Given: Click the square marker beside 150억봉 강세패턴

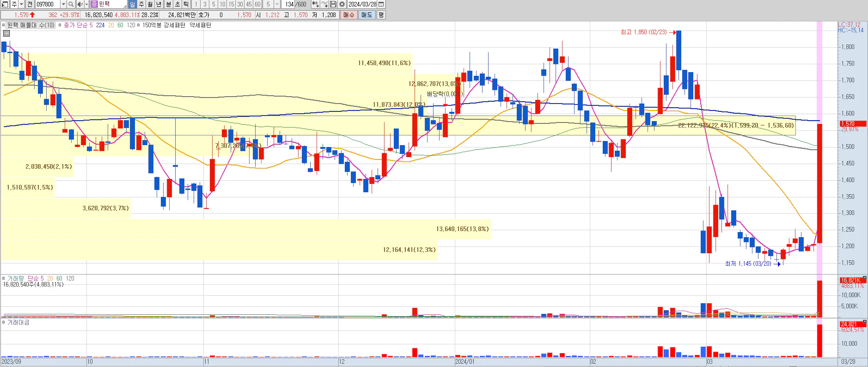Looking at the screenshot, I should click(x=139, y=25).
